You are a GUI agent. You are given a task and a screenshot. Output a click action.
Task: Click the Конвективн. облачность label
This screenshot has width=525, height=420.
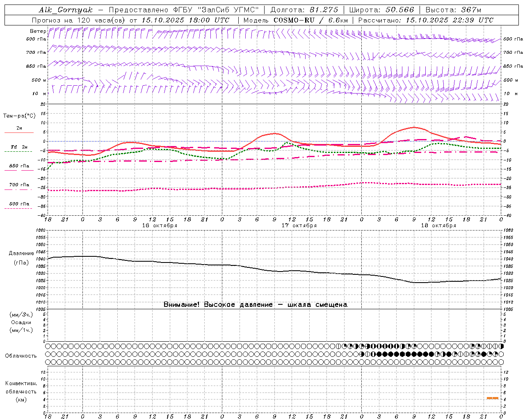[21, 388]
